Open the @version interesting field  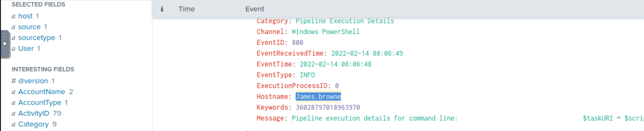click(x=33, y=81)
